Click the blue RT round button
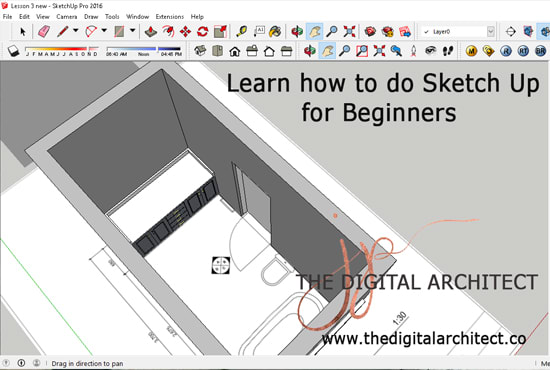 523,51
